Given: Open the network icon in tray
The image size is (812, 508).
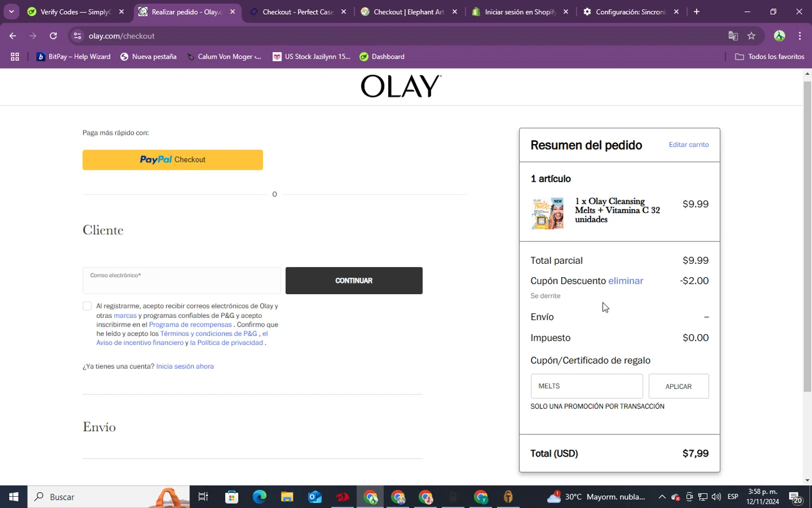Looking at the screenshot, I should pyautogui.click(x=703, y=497).
